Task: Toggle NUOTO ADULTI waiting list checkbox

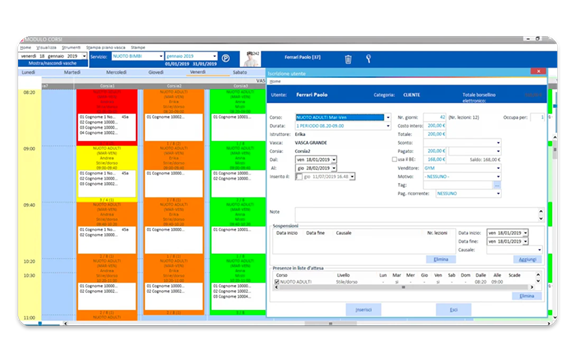Action: [x=277, y=282]
